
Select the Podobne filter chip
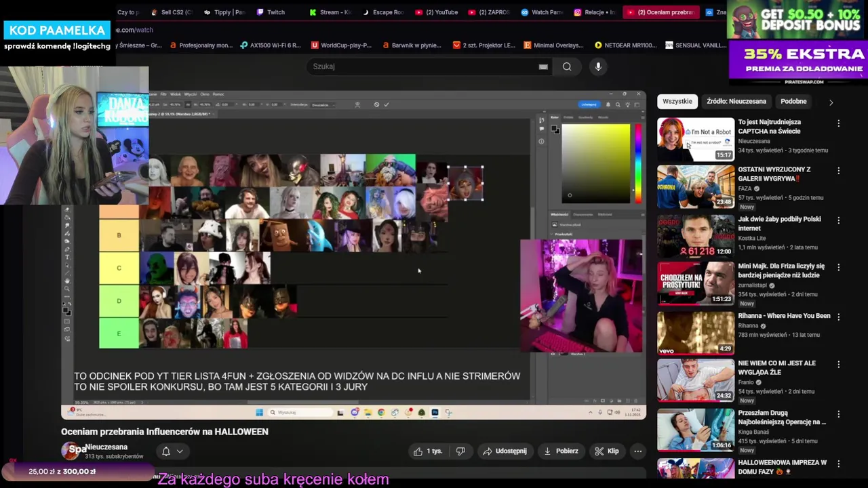(x=793, y=102)
